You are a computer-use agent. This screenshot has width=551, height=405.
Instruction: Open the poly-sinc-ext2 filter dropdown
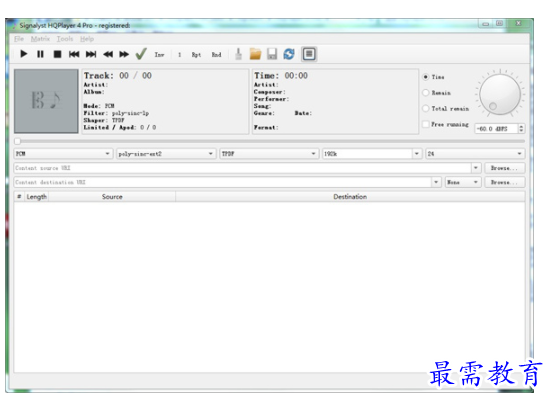point(166,153)
